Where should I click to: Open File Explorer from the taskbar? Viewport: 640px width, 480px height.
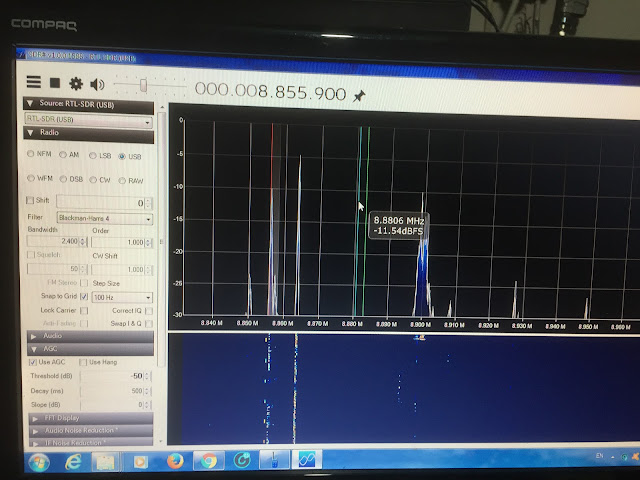pos(105,462)
